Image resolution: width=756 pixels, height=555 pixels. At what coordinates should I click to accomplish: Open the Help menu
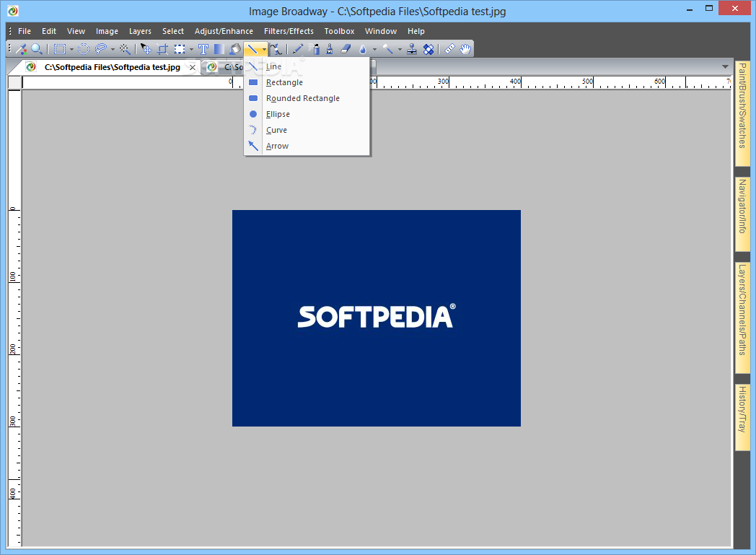(x=416, y=31)
